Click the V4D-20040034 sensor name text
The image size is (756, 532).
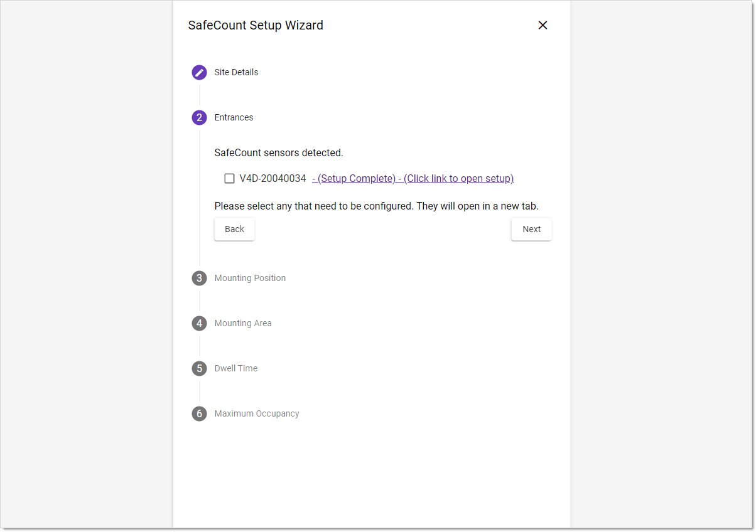273,178
